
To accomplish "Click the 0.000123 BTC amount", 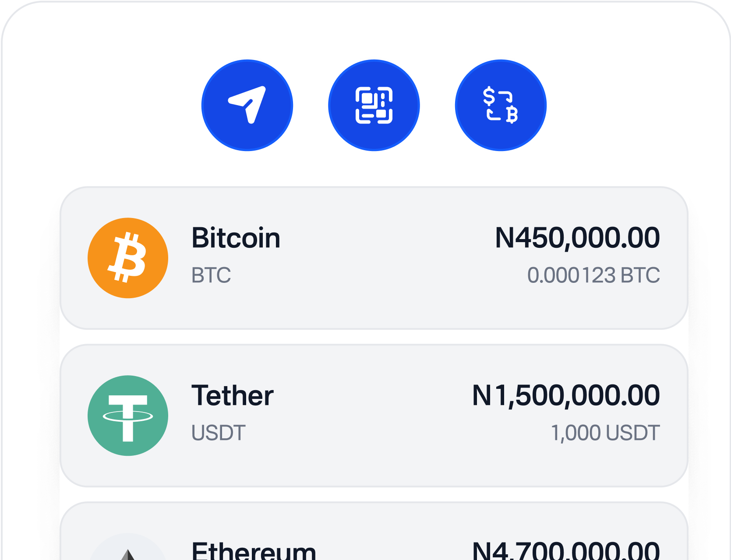I will (593, 275).
